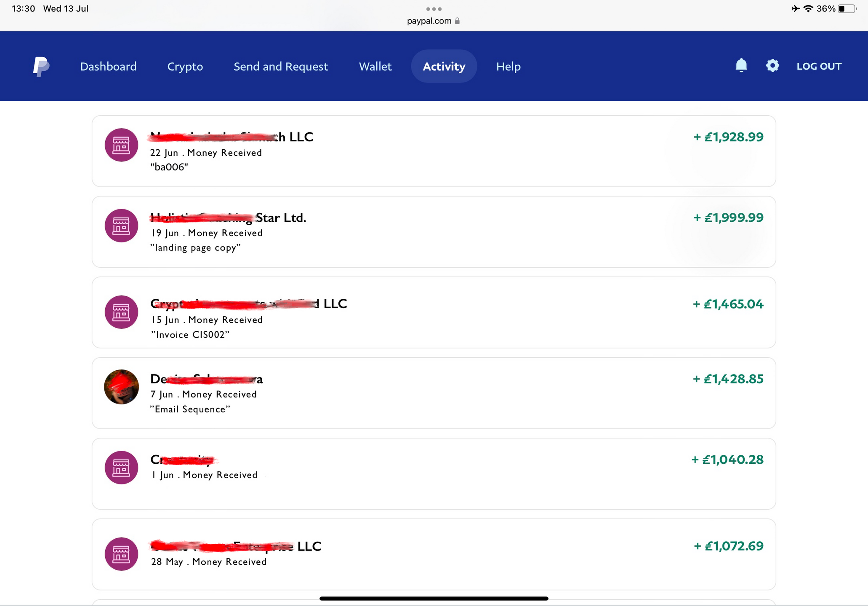This screenshot has height=606, width=868.
Task: Open the Invoice CIS002 transaction
Action: pos(434,312)
